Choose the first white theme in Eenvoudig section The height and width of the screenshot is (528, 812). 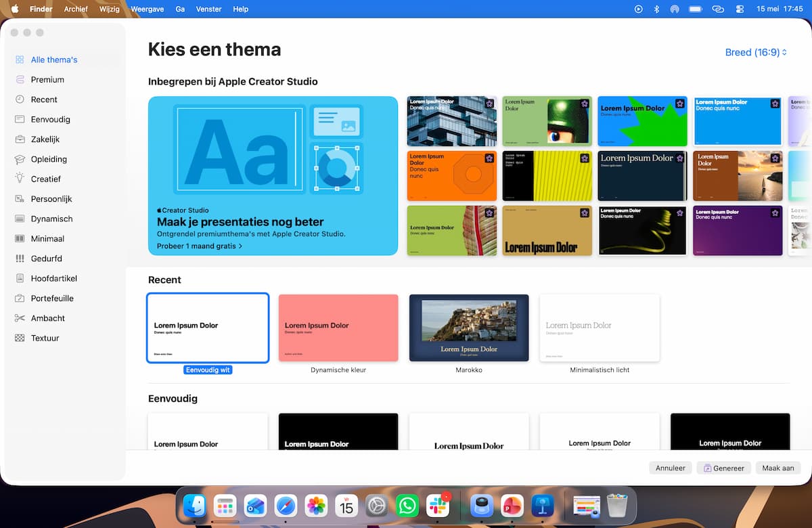208,431
